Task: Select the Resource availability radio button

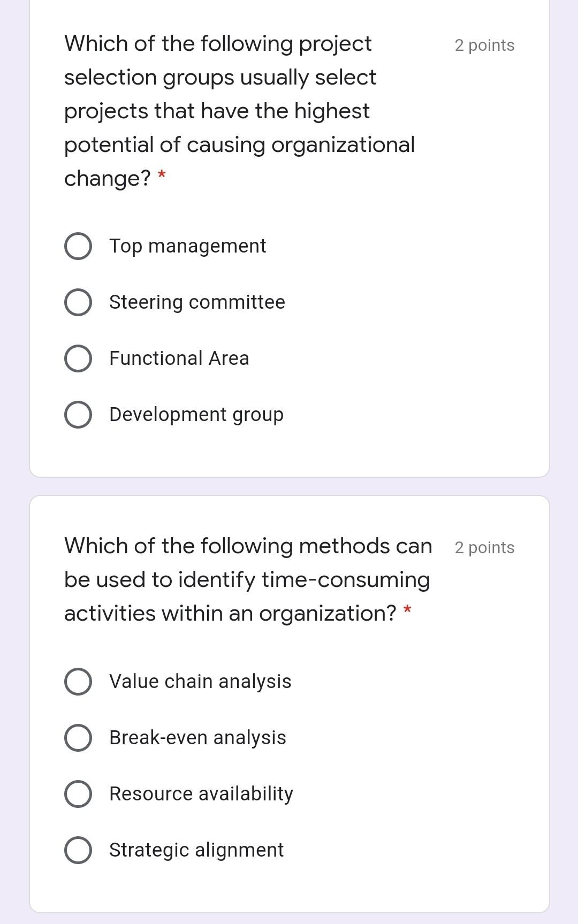Action: [x=78, y=793]
